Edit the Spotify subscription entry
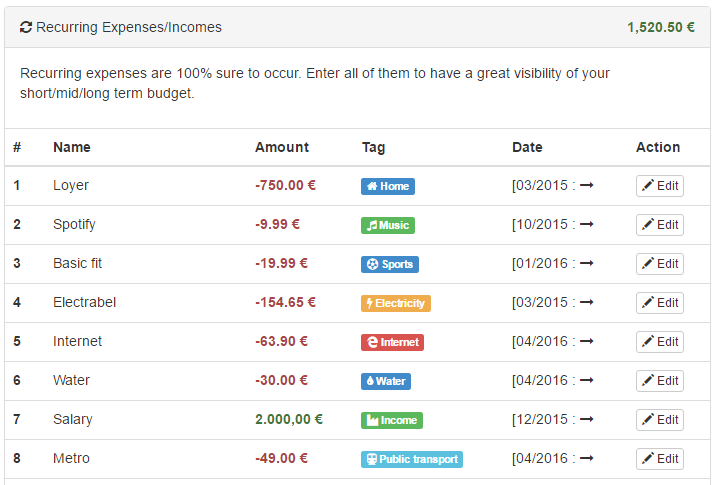Screen dimensions: 716x485 [x=660, y=225]
